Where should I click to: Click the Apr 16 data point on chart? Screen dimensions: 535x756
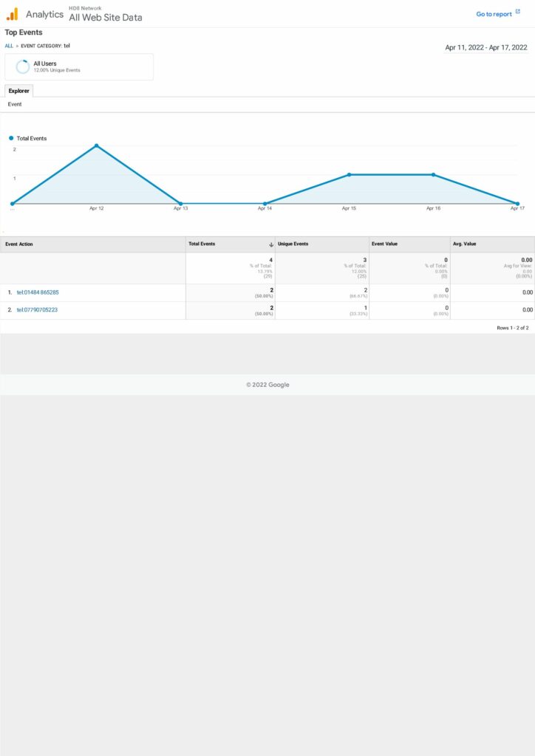[x=433, y=175]
